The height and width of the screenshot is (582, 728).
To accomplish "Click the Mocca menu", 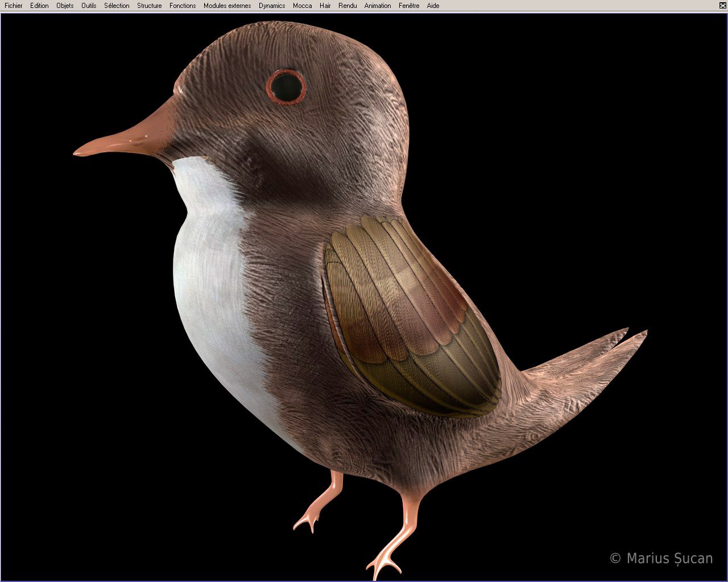I will point(302,6).
